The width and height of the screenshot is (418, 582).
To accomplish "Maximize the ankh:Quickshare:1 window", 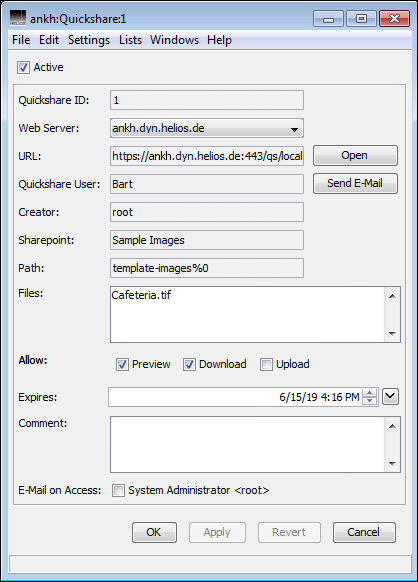I will (361, 19).
